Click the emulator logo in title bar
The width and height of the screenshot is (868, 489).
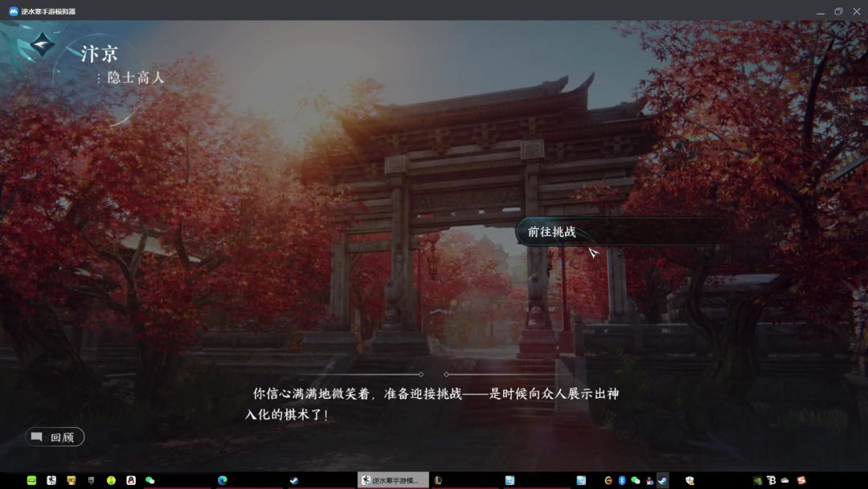[x=12, y=11]
